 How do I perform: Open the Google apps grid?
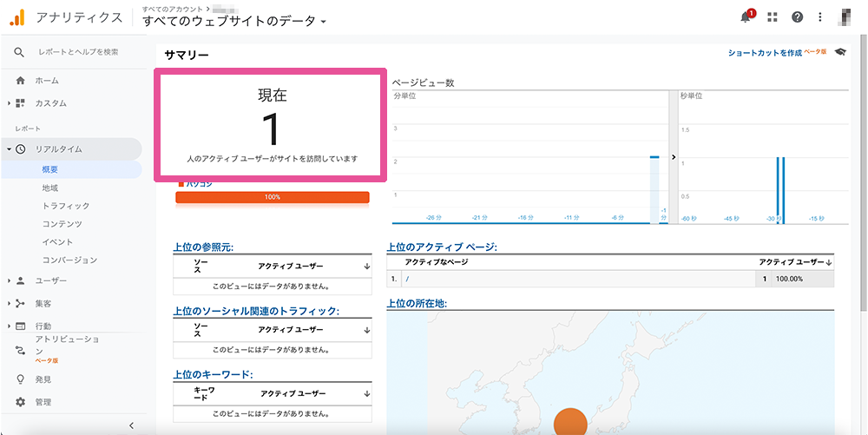[x=773, y=17]
